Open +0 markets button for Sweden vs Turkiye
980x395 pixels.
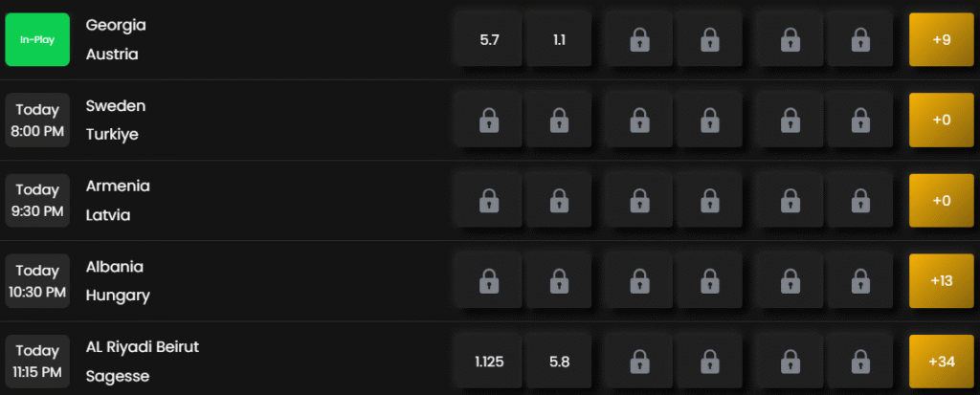942,120
